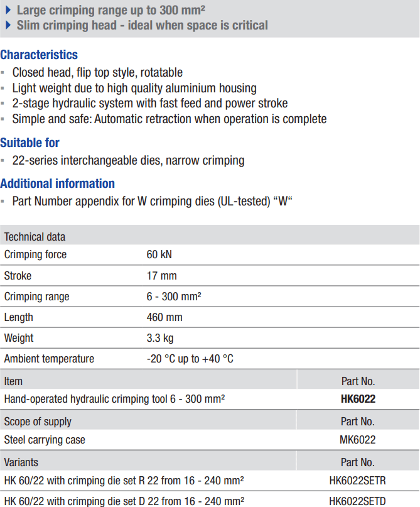
Task: Select the 3.3 kg weight value
Action: point(160,338)
